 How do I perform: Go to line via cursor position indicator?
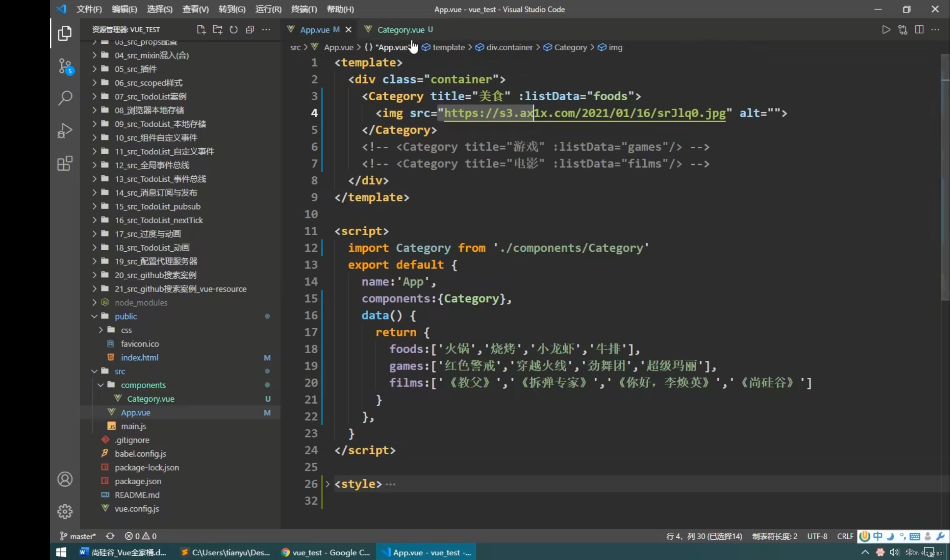coord(704,536)
